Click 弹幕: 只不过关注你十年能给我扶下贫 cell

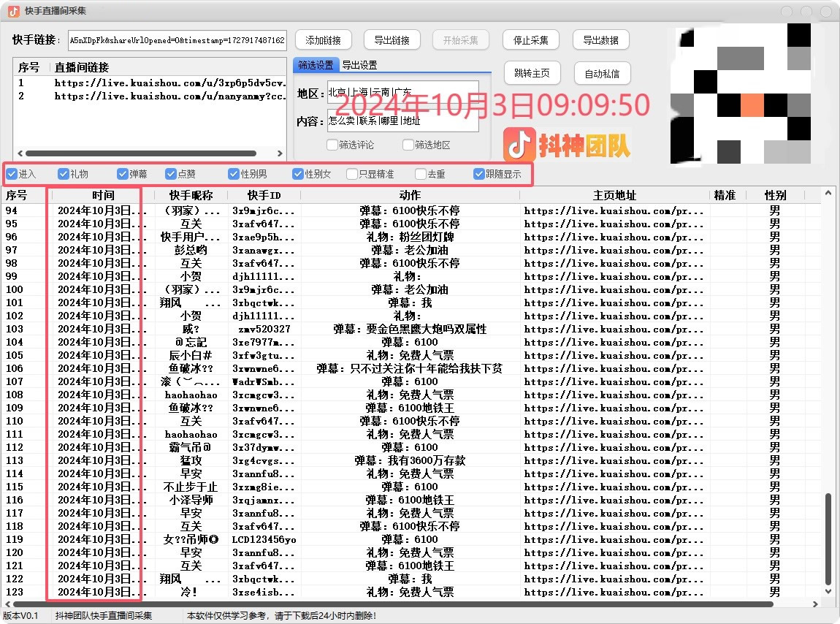[x=410, y=369]
